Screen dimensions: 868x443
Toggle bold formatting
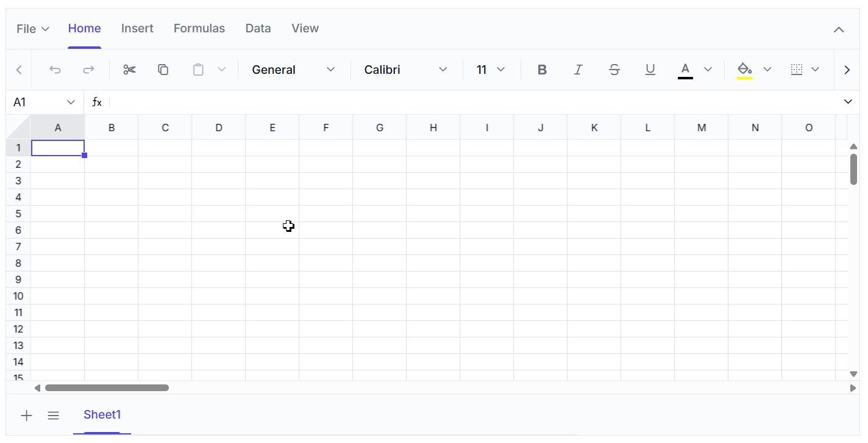tap(542, 70)
